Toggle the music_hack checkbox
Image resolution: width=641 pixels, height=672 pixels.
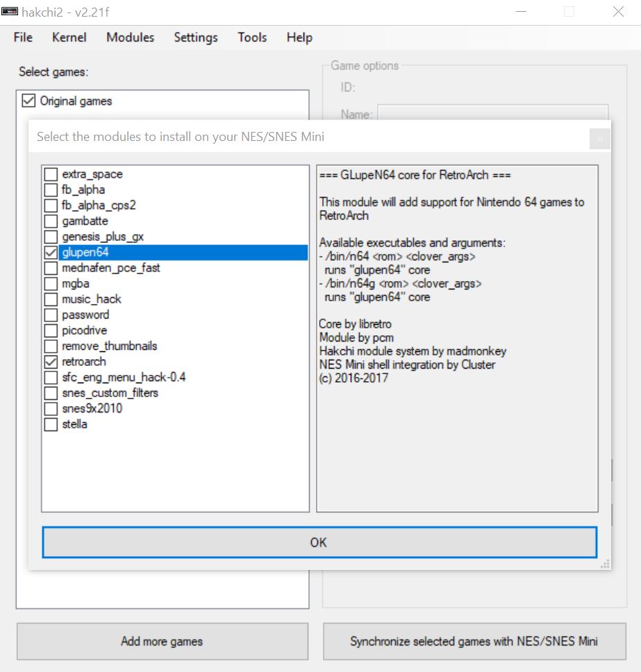(x=51, y=299)
